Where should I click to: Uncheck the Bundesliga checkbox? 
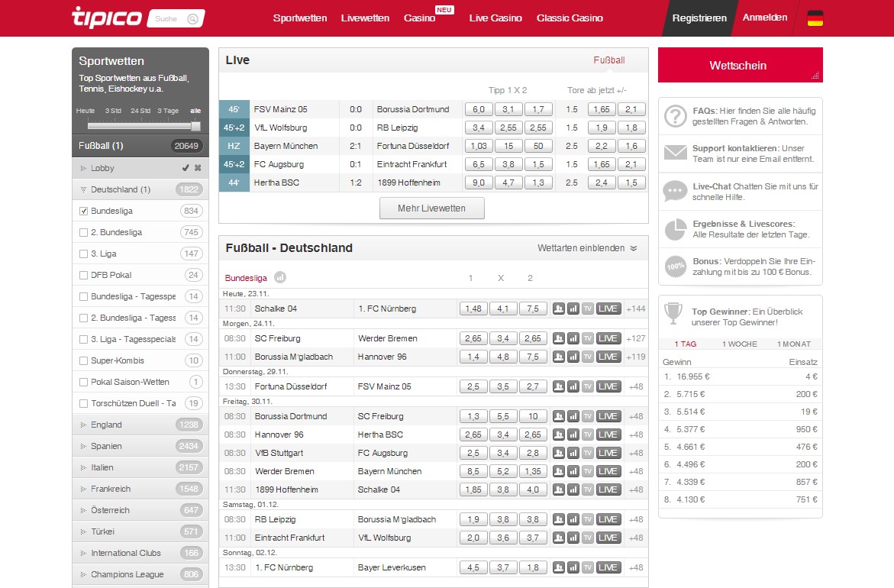click(84, 211)
